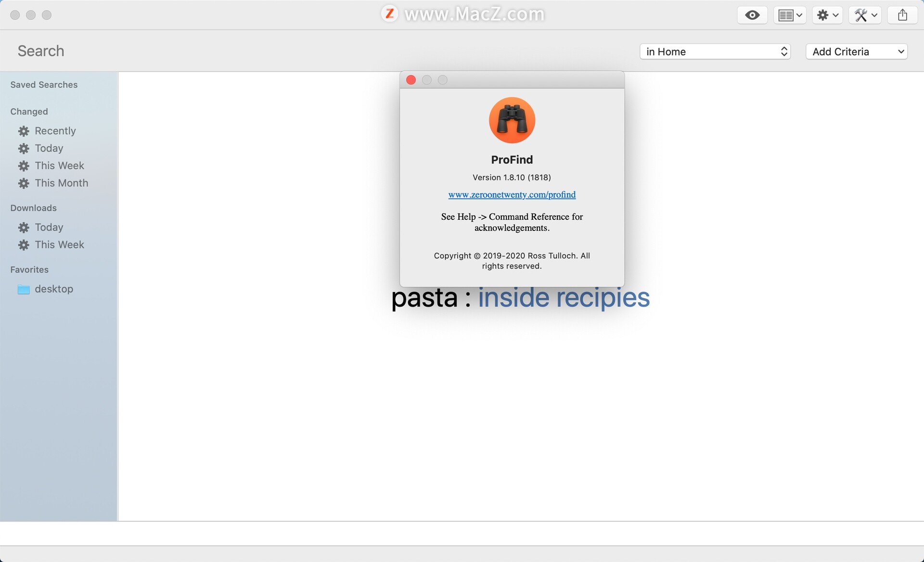This screenshot has width=924, height=562.
Task: Open the desktop folder in Favorites
Action: click(54, 289)
